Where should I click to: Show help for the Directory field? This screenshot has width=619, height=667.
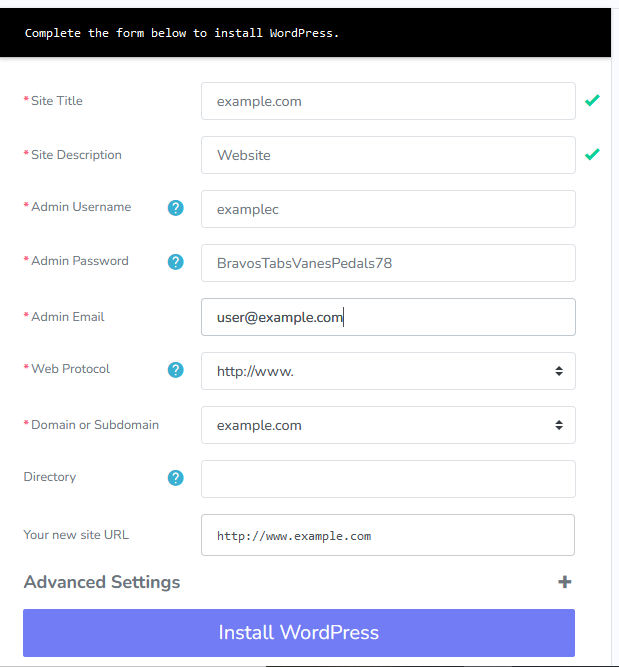click(x=176, y=478)
